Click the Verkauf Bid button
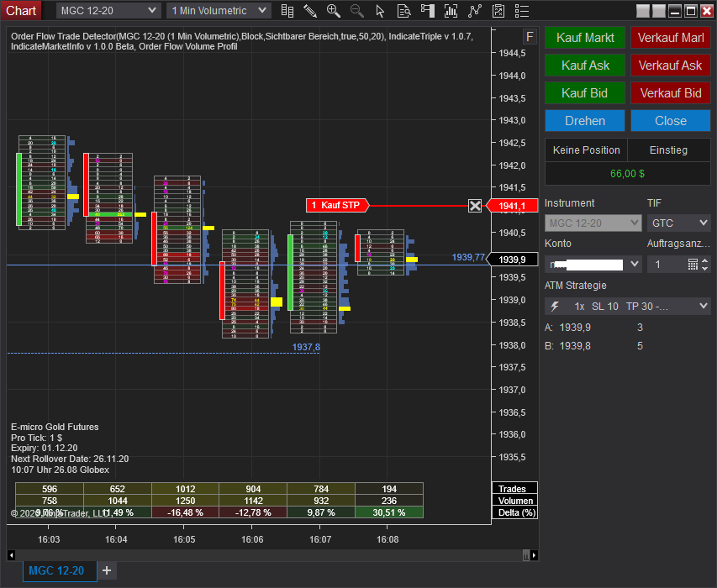The image size is (717, 588). pyautogui.click(x=671, y=93)
